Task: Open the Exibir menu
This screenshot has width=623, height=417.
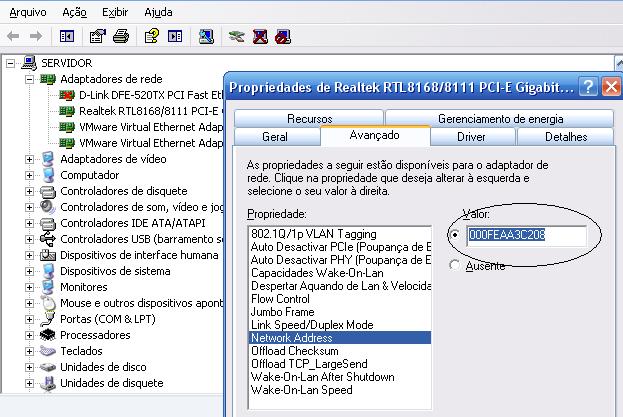Action: (x=115, y=12)
